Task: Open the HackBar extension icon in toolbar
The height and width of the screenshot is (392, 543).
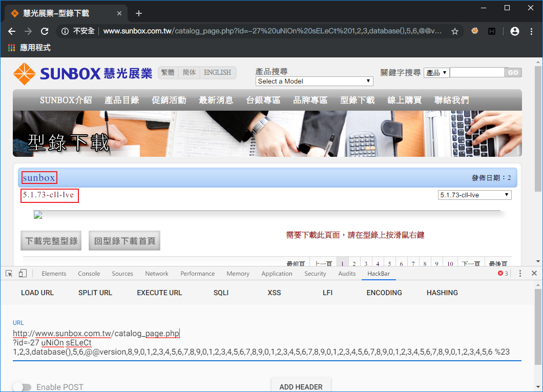Action: (491, 31)
